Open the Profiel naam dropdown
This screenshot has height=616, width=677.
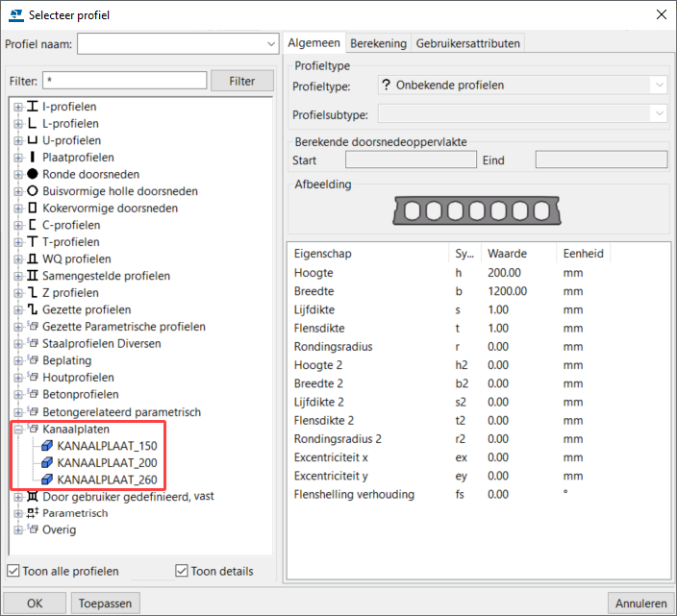(x=271, y=44)
